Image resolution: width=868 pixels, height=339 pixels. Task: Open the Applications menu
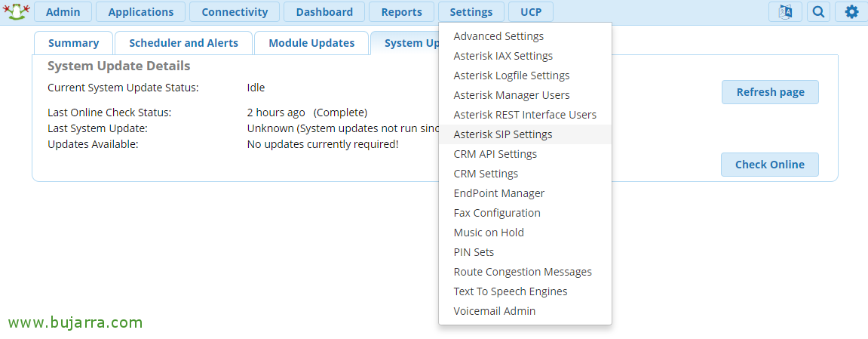pos(140,11)
